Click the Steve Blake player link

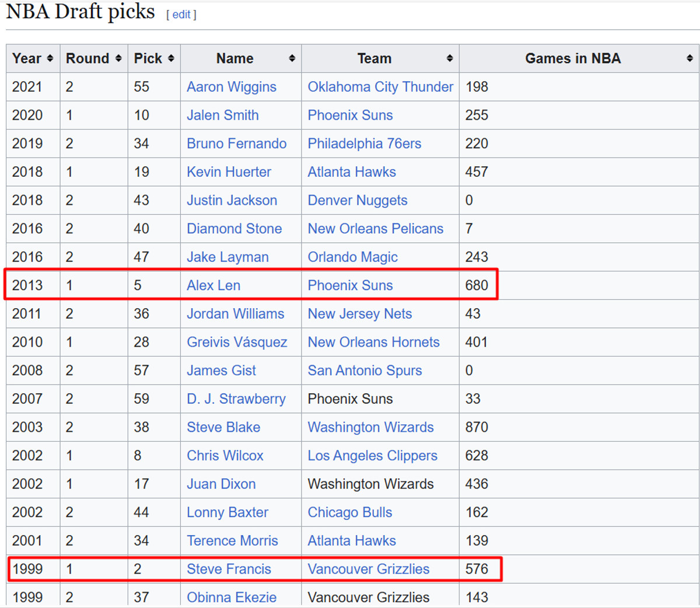pos(223,427)
